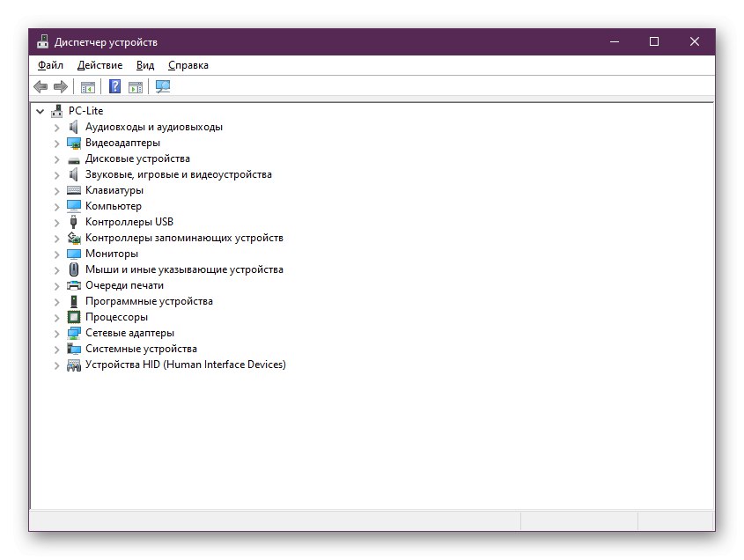This screenshot has width=744, height=560.
Task: Expand Аудиовходы и аудиовыходы chevron
Action: click(57, 128)
